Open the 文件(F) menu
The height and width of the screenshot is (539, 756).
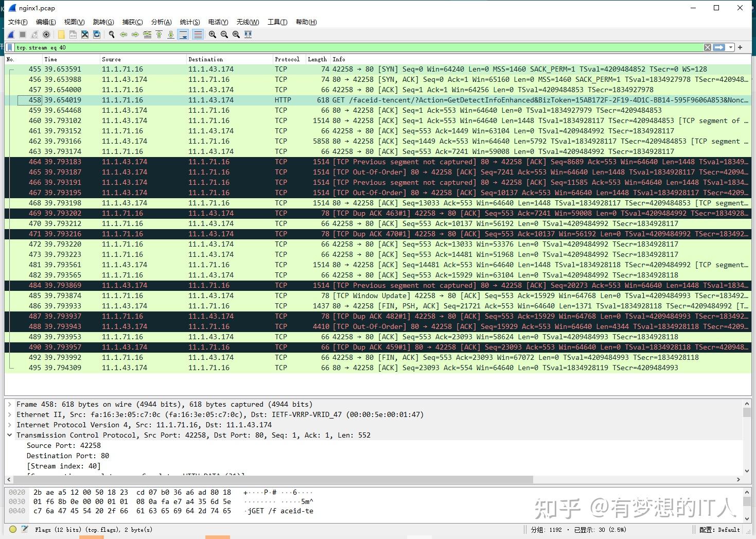18,22
